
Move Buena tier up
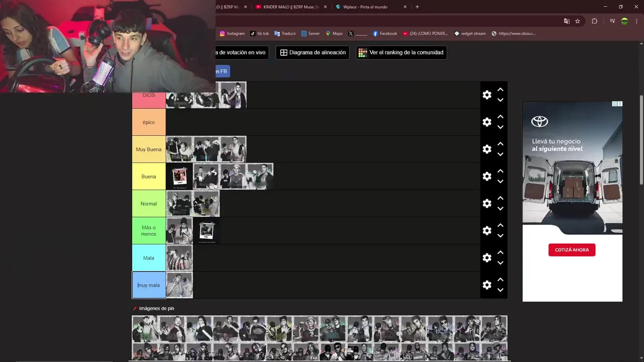point(500,171)
